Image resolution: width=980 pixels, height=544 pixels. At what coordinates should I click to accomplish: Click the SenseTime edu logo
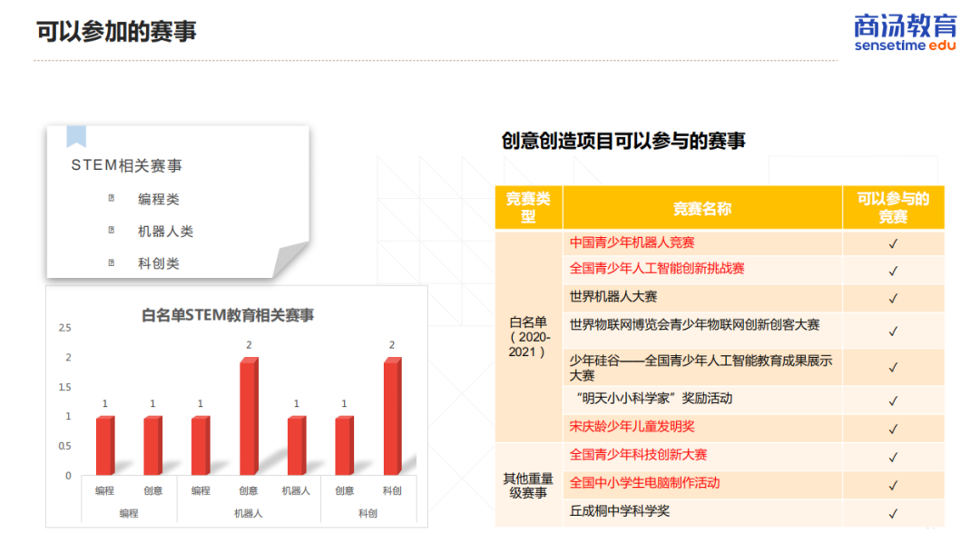[905, 33]
